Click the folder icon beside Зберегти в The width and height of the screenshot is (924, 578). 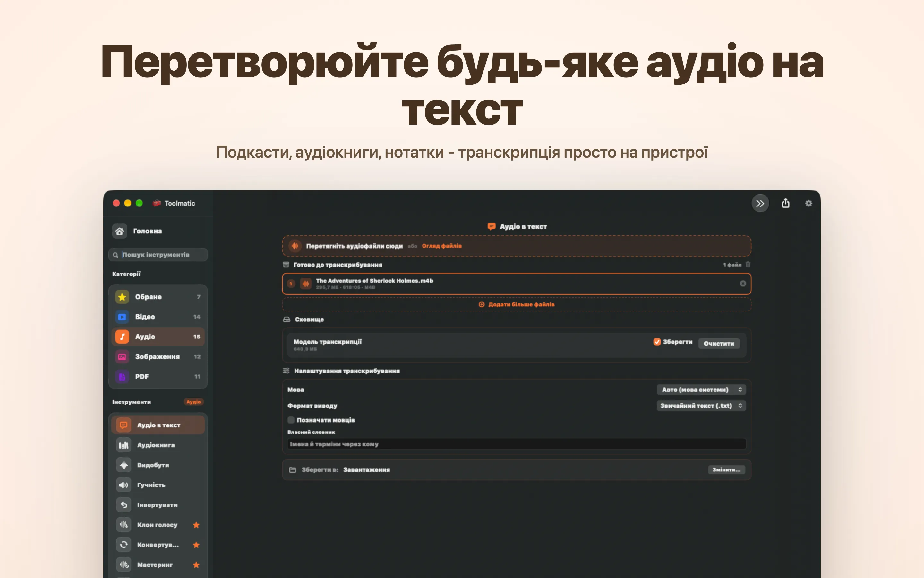pos(293,469)
